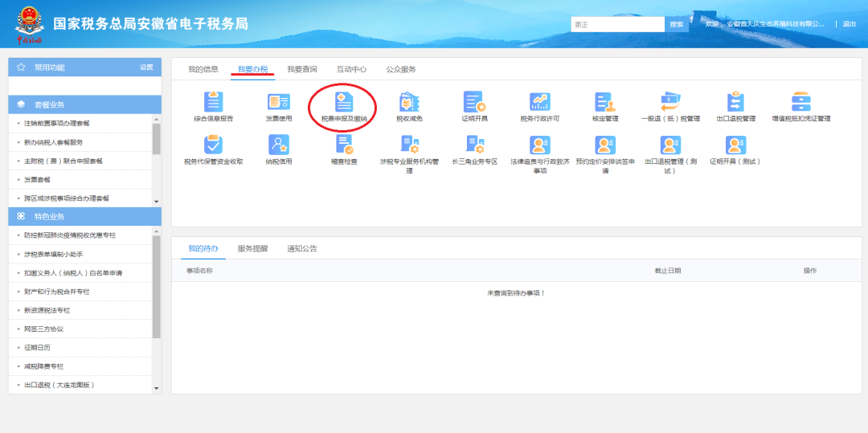Image resolution: width=868 pixels, height=433 pixels.
Task: Open 涉税表单填制小助手
Action: pyautogui.click(x=53, y=254)
